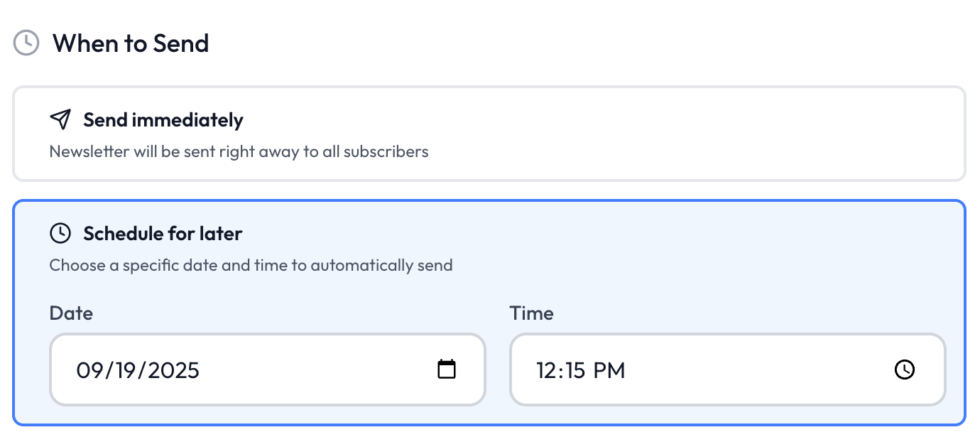This screenshot has width=980, height=442.
Task: Enable immediate sending by choosing its card
Action: click(x=490, y=134)
